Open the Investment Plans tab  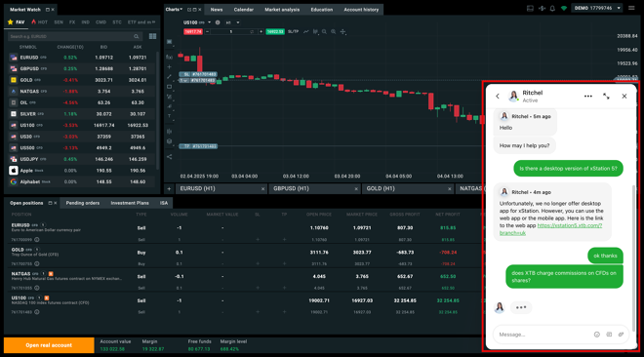click(x=130, y=203)
